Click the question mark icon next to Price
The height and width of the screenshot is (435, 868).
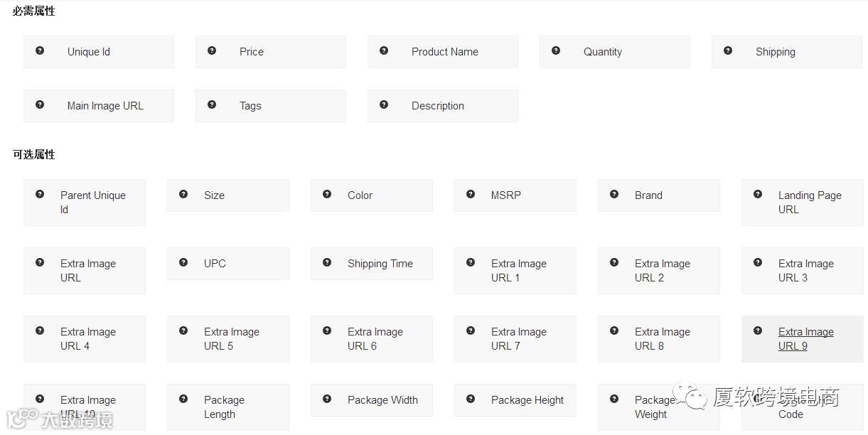[x=212, y=50]
